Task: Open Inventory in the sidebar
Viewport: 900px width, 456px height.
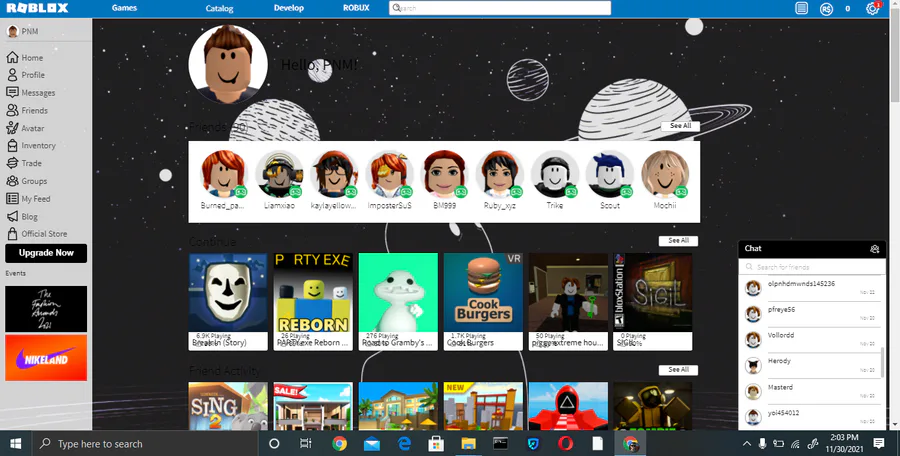Action: click(x=31, y=145)
